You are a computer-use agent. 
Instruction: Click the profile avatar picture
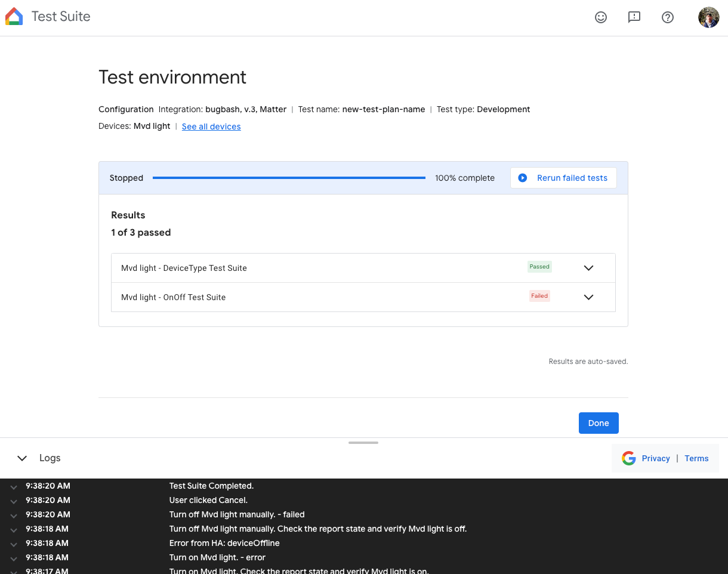pyautogui.click(x=708, y=17)
